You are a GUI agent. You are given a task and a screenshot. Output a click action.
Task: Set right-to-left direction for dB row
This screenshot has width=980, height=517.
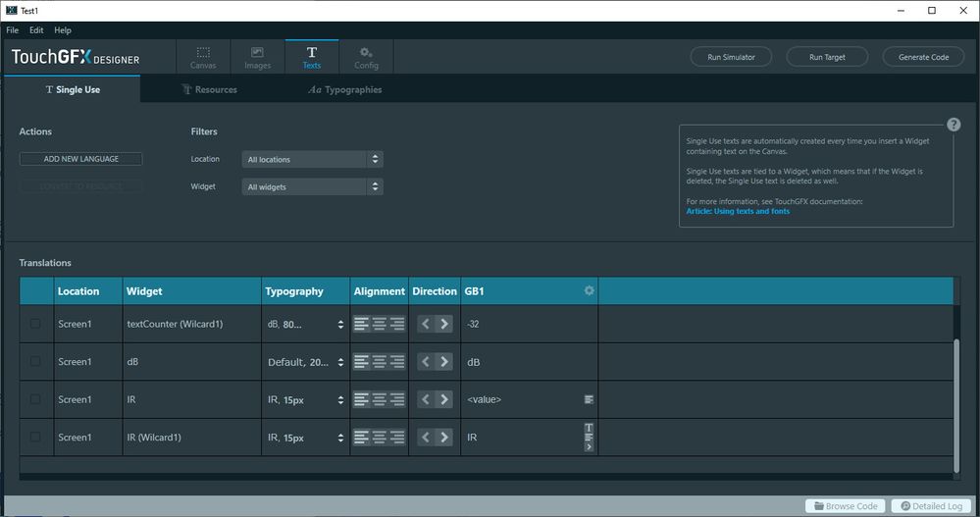pos(426,362)
